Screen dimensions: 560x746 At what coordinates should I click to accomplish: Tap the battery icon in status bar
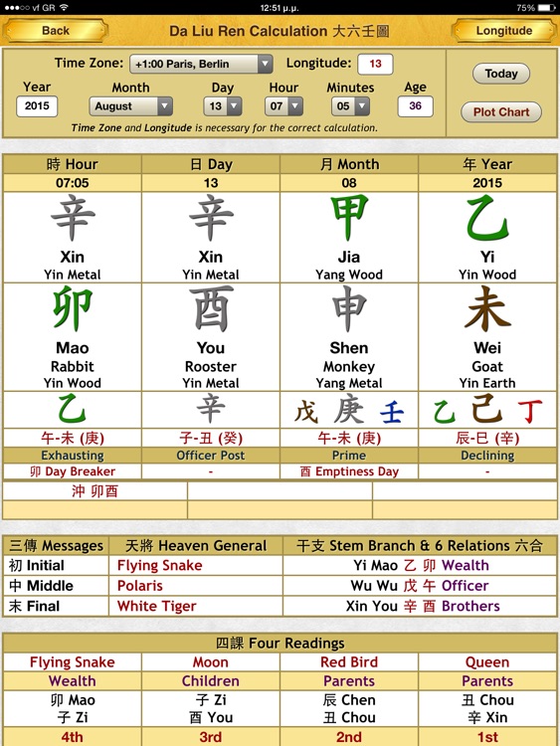tap(546, 8)
